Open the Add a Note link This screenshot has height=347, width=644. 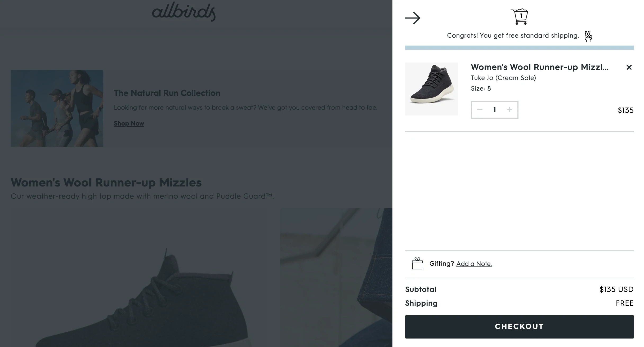pyautogui.click(x=474, y=264)
